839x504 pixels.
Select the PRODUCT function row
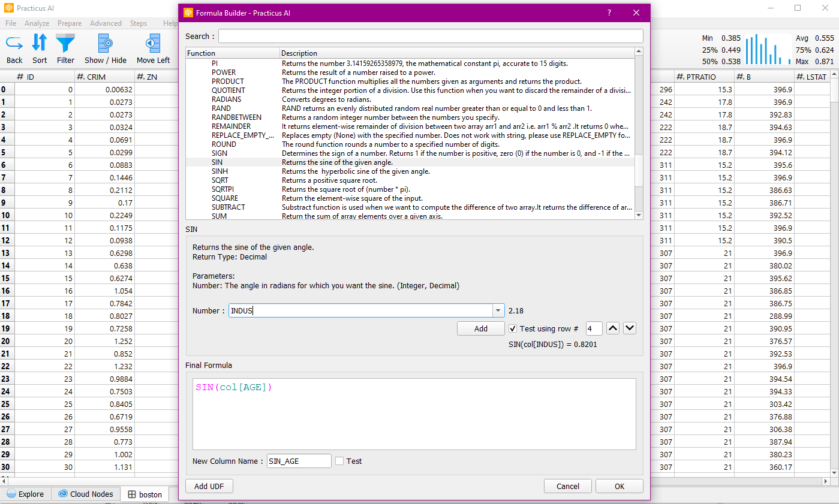pyautogui.click(x=410, y=82)
